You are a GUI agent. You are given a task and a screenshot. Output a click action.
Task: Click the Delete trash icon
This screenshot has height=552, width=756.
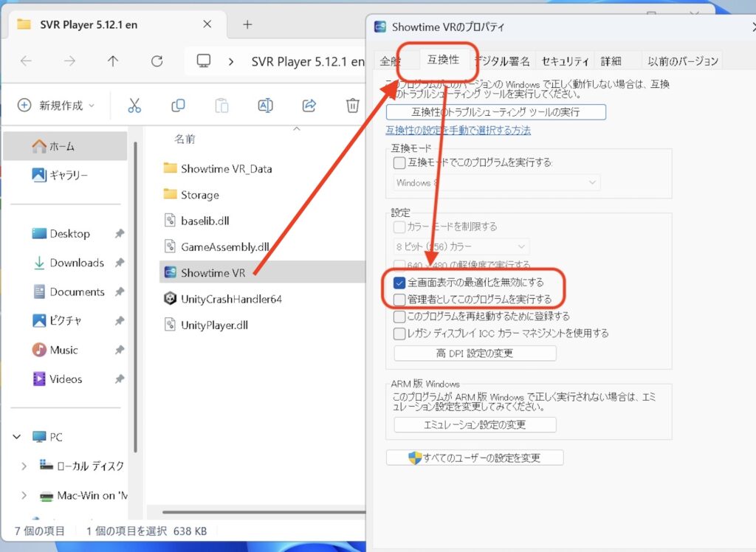click(353, 105)
